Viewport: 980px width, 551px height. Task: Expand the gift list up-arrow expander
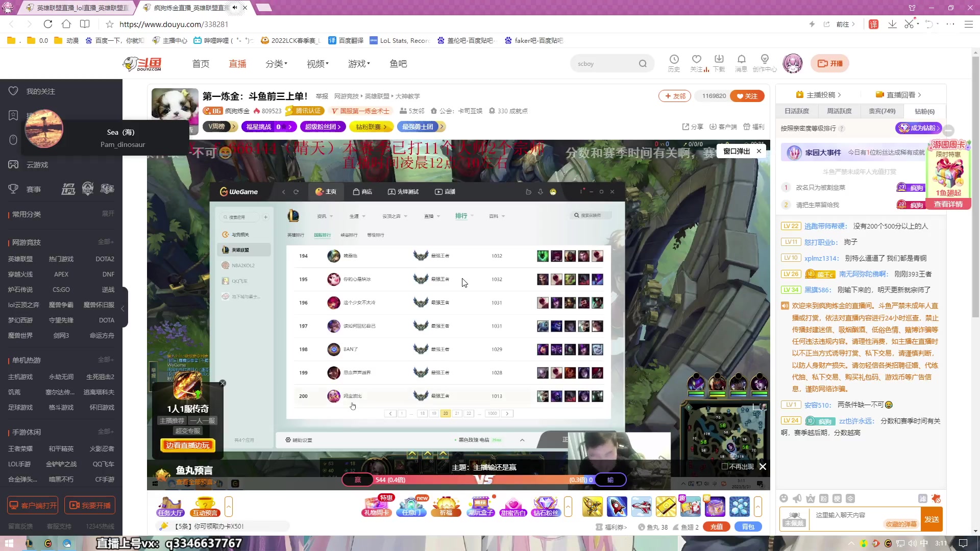coord(757,507)
